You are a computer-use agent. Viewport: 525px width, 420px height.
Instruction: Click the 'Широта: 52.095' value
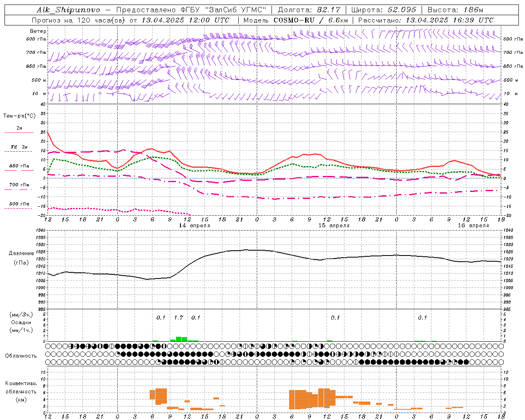(383, 10)
